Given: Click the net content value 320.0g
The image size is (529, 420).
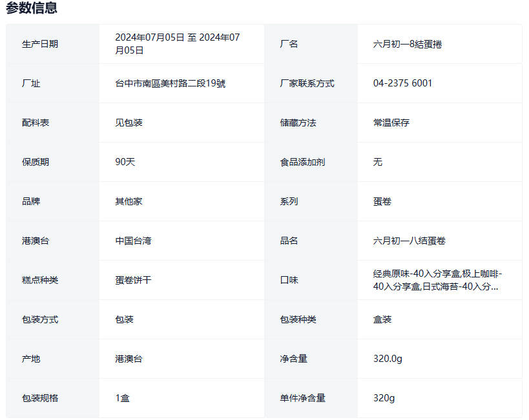Looking at the screenshot, I should 388,359.
